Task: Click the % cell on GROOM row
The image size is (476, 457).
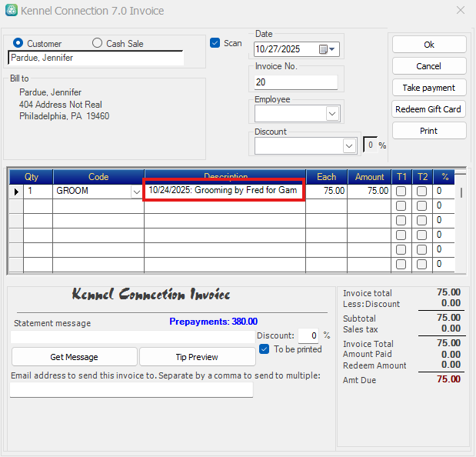Action: [x=444, y=192]
